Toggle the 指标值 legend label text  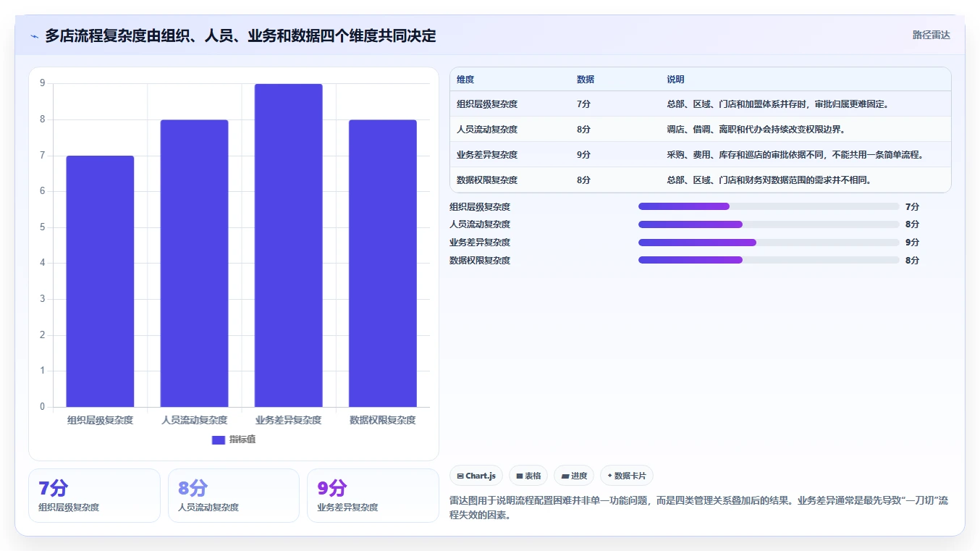pos(242,439)
